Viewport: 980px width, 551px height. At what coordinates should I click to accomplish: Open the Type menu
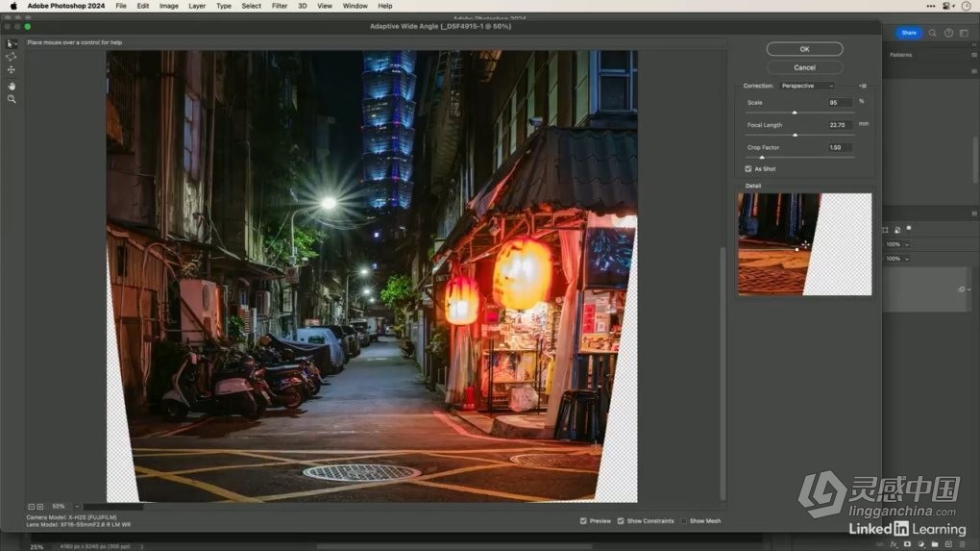point(224,6)
